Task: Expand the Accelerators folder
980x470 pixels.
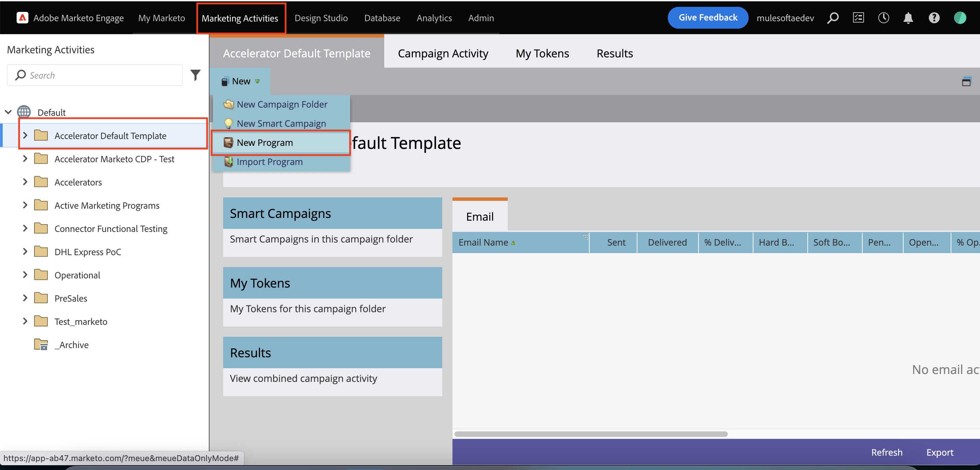Action: 25,182
